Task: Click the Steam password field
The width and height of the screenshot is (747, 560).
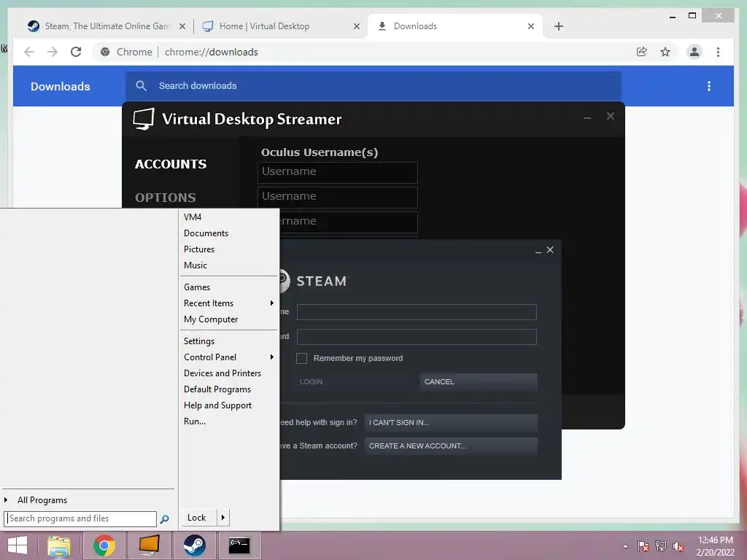Action: (417, 337)
